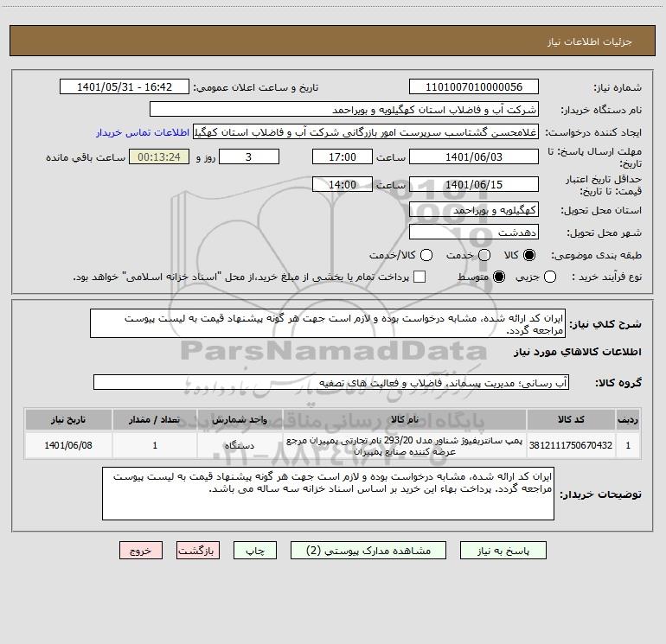Click the پمپ سانتریفیوژ شناور product name cell
The width and height of the screenshot is (666, 644).
tap(405, 446)
